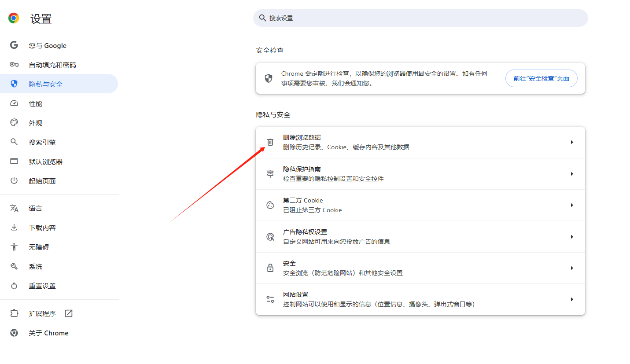
Task: Open 您与 Google in the sidebar
Action: coord(59,45)
